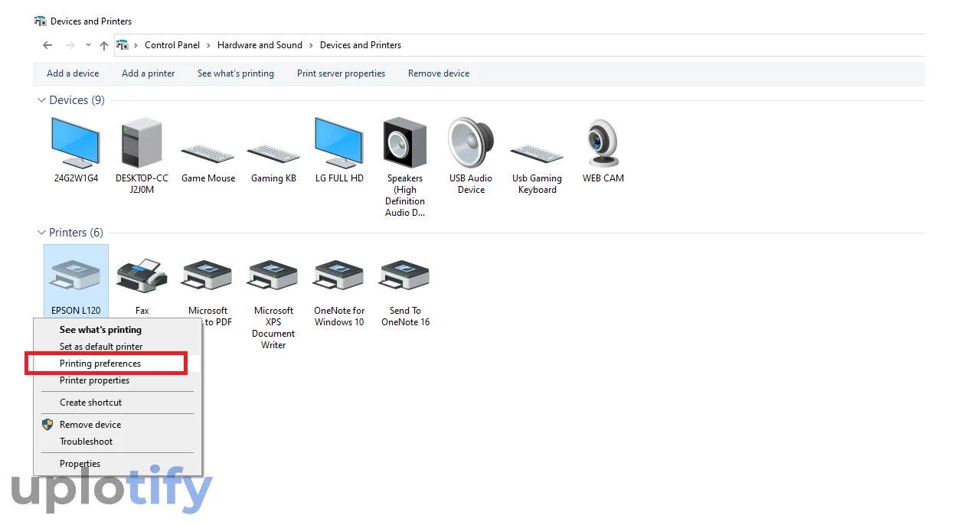This screenshot has width=980, height=525.
Task: Collapse the Printers (6) group
Action: click(41, 233)
